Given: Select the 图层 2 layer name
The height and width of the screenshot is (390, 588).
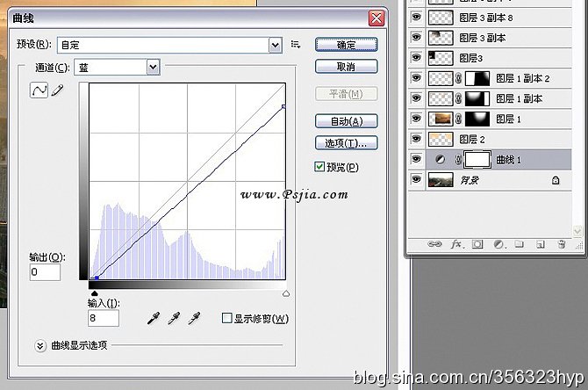Looking at the screenshot, I should 472,140.
